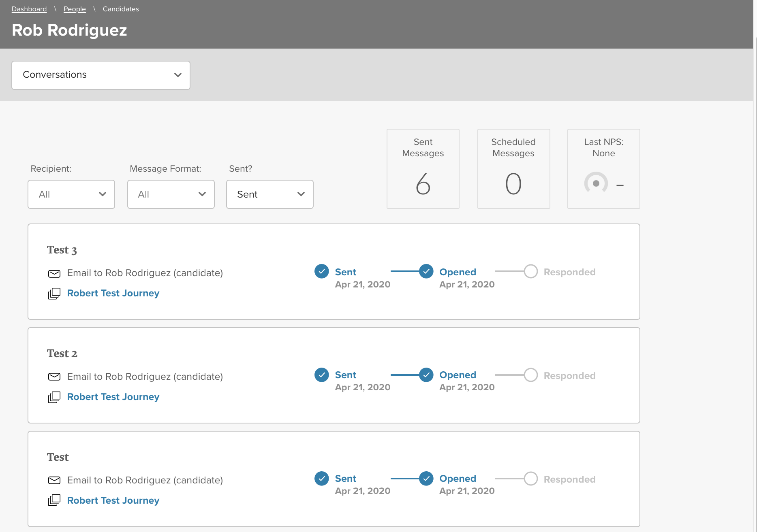Image resolution: width=757 pixels, height=532 pixels.
Task: Click the Opened checkmark circle in Test 3
Action: (426, 271)
